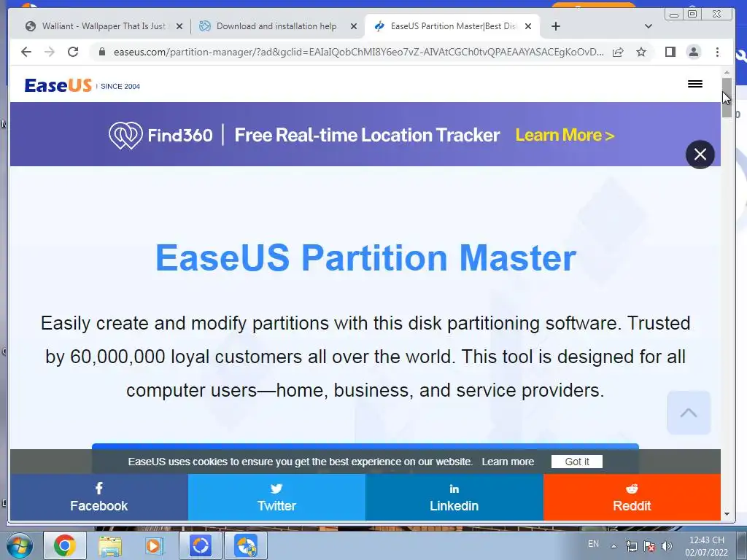Click the EN language indicator
Image resolution: width=747 pixels, height=560 pixels.
pos(593,544)
